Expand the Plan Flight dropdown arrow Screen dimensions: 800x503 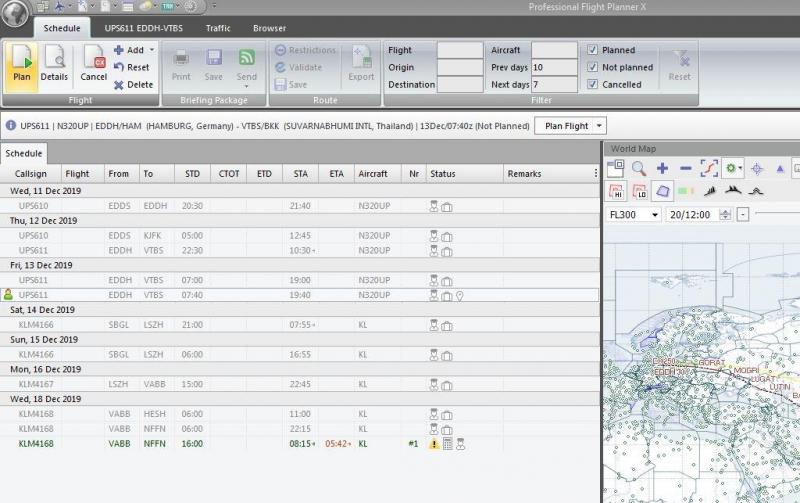point(599,126)
